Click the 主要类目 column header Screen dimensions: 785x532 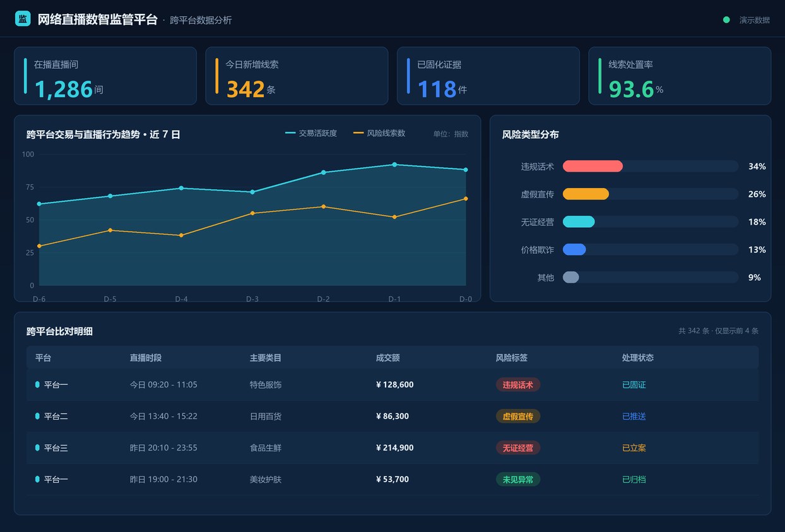[266, 358]
